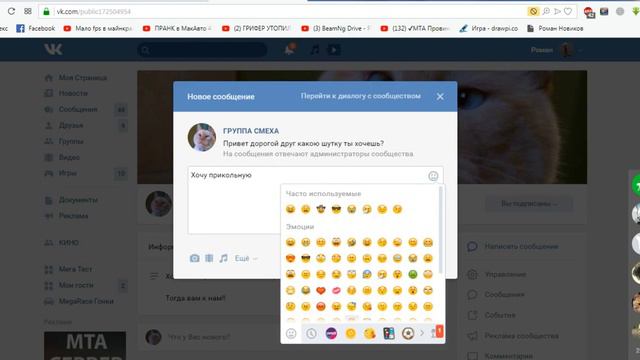Click the green download arrow extension icon
This screenshot has height=360, width=640.
pos(635,11)
